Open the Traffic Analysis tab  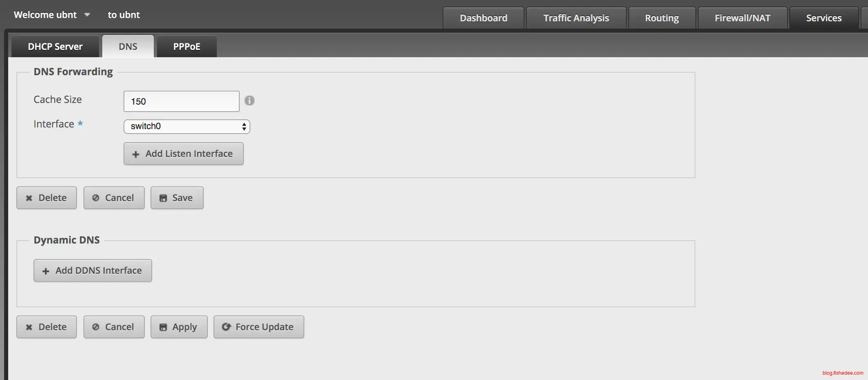(x=576, y=18)
